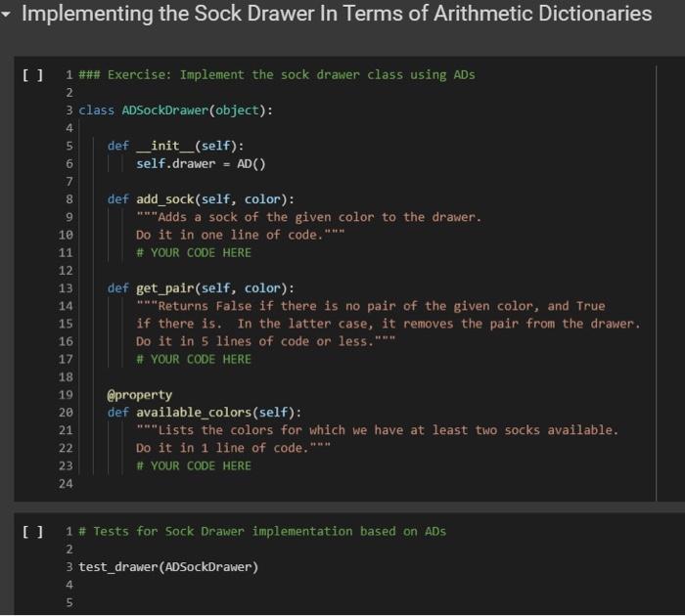Screen dimensions: 685x616
Task: Click the 'class ADSockDrawer(object):' line
Action: point(175,110)
